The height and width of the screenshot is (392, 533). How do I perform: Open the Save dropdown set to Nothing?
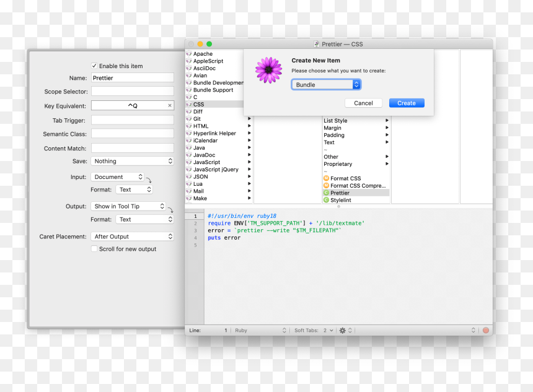click(132, 161)
